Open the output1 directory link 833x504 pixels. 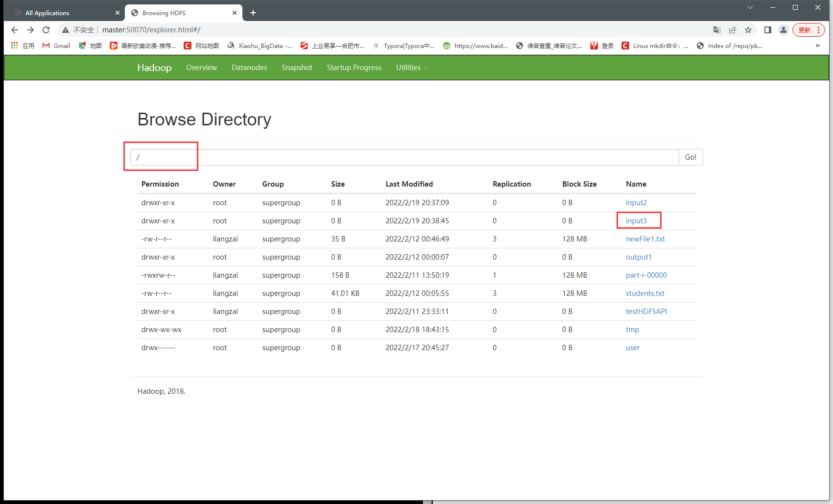pyautogui.click(x=639, y=257)
